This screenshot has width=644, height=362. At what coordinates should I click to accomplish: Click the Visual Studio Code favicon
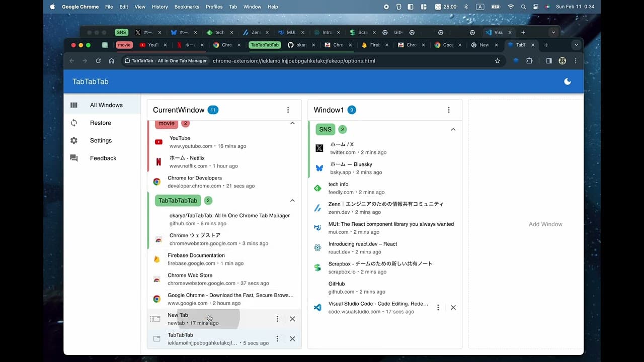tap(317, 307)
